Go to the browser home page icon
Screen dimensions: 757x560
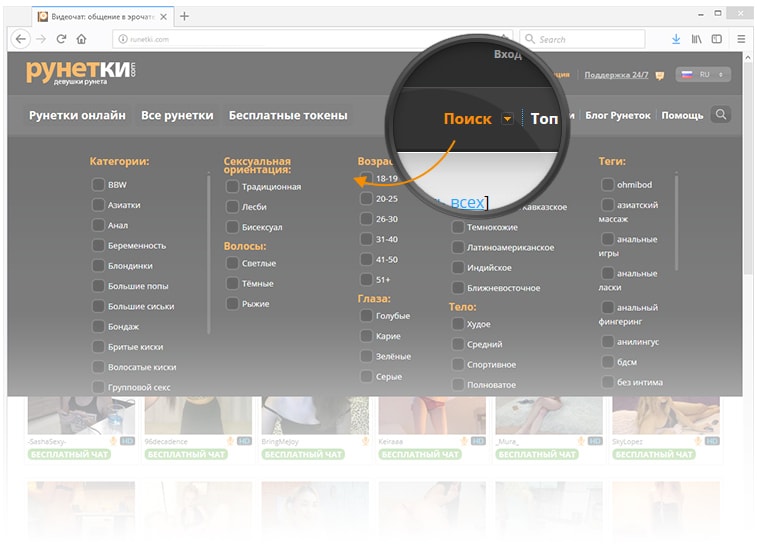pyautogui.click(x=81, y=39)
